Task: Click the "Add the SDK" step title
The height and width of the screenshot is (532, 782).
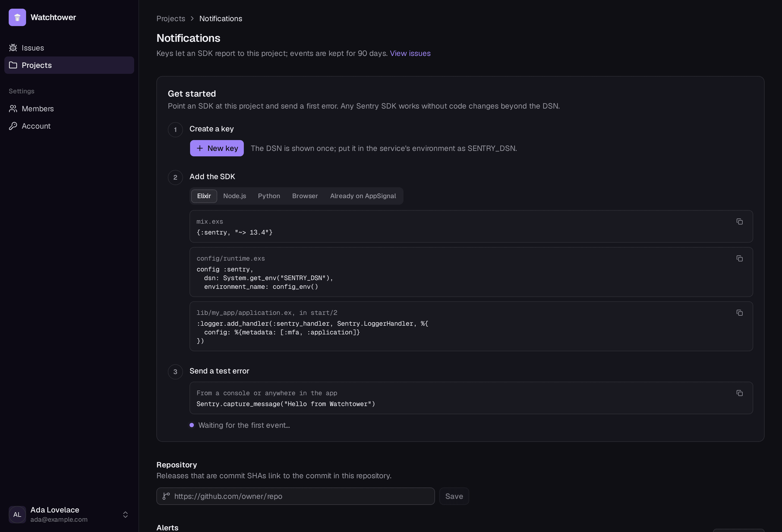Action: tap(212, 176)
